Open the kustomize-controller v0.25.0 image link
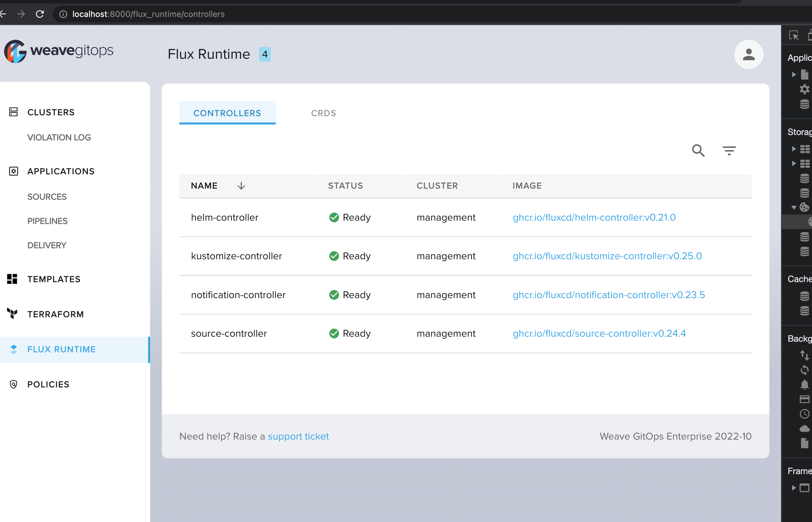The width and height of the screenshot is (812, 522). click(x=607, y=256)
